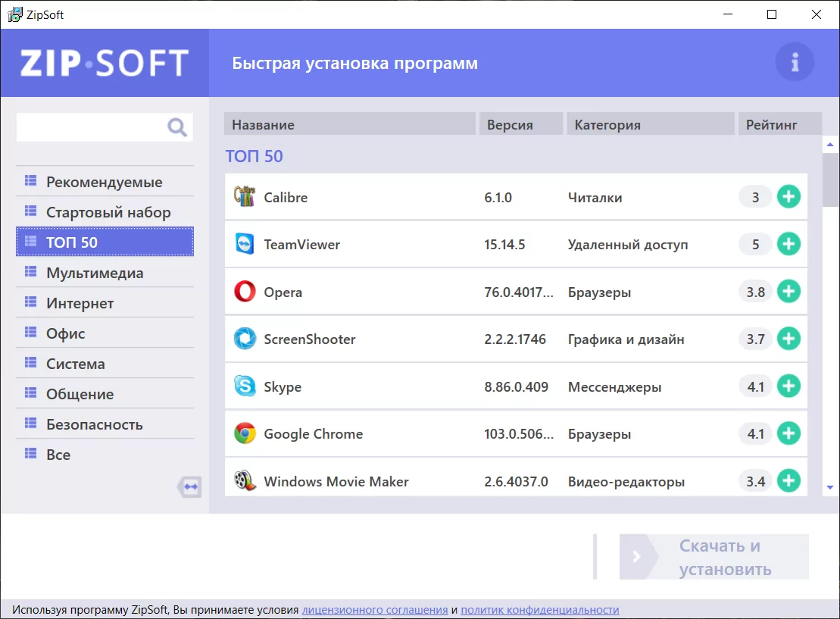Screen dimensions: 840x619
Task: Click the ZipSoft title bar app icon
Action: click(15, 14)
